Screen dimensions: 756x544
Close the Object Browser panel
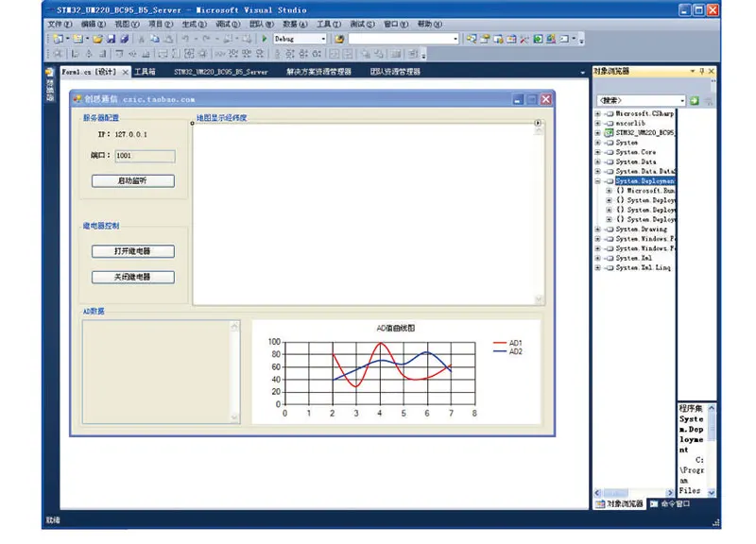coord(712,72)
